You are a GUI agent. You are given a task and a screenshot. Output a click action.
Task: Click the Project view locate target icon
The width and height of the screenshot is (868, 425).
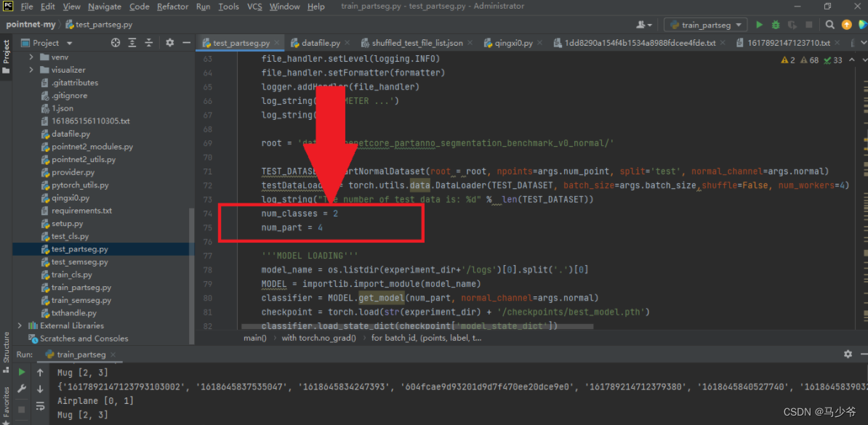115,43
